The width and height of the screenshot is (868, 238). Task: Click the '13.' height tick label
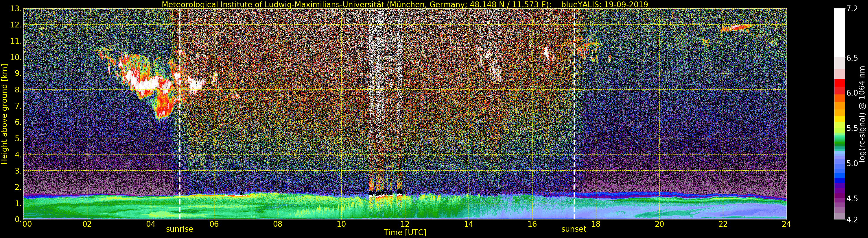point(16,9)
